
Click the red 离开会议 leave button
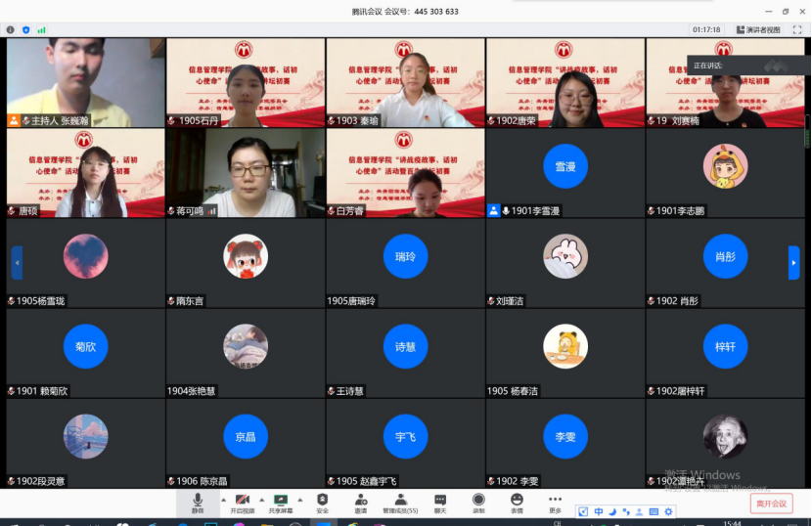pos(771,504)
